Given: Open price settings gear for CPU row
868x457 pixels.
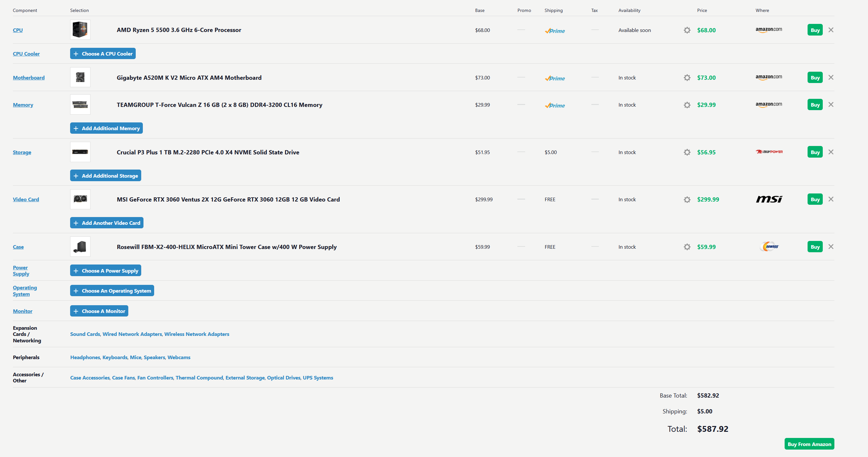Looking at the screenshot, I should click(687, 30).
